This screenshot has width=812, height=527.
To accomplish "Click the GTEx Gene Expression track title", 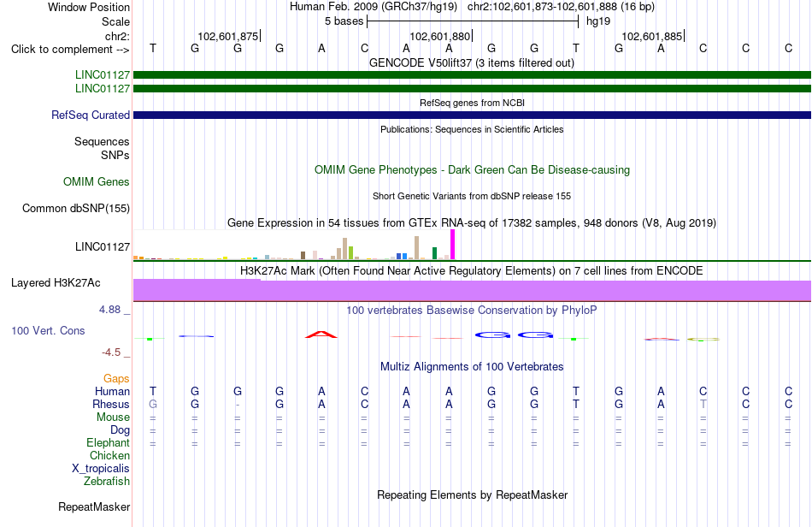I will pyautogui.click(x=472, y=222).
